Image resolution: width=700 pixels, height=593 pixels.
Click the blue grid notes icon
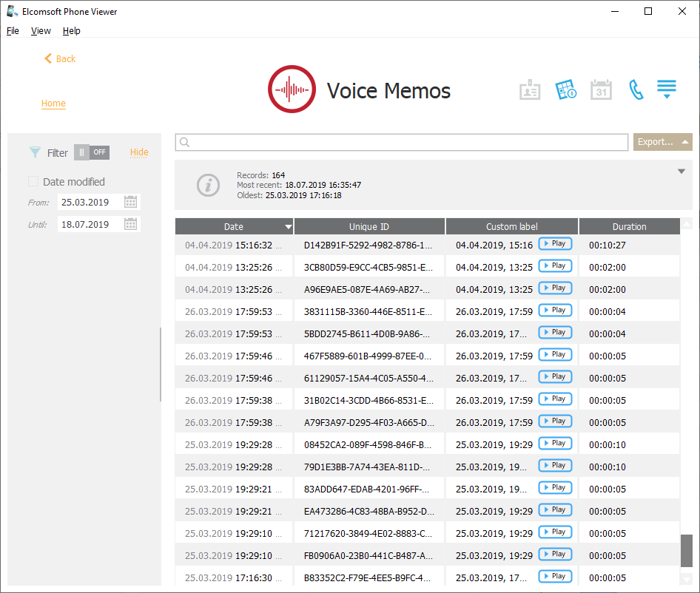[x=566, y=90]
